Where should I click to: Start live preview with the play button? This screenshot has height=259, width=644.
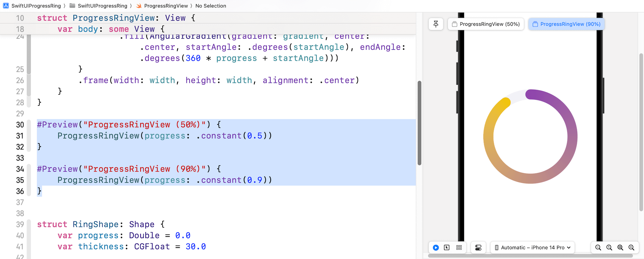tap(436, 248)
